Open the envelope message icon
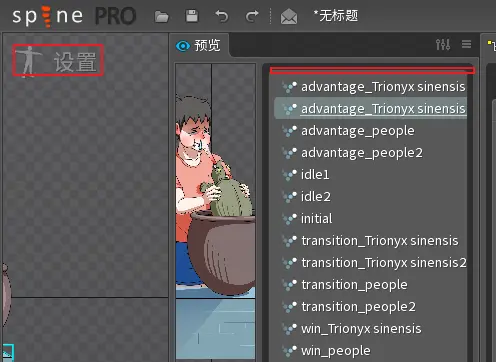 (x=289, y=16)
